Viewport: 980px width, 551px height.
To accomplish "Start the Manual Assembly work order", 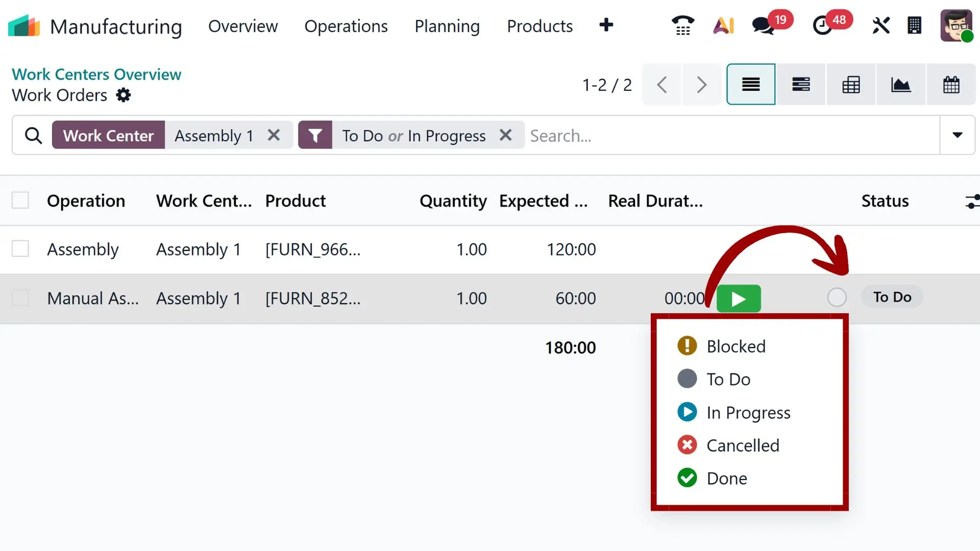I will pos(739,298).
